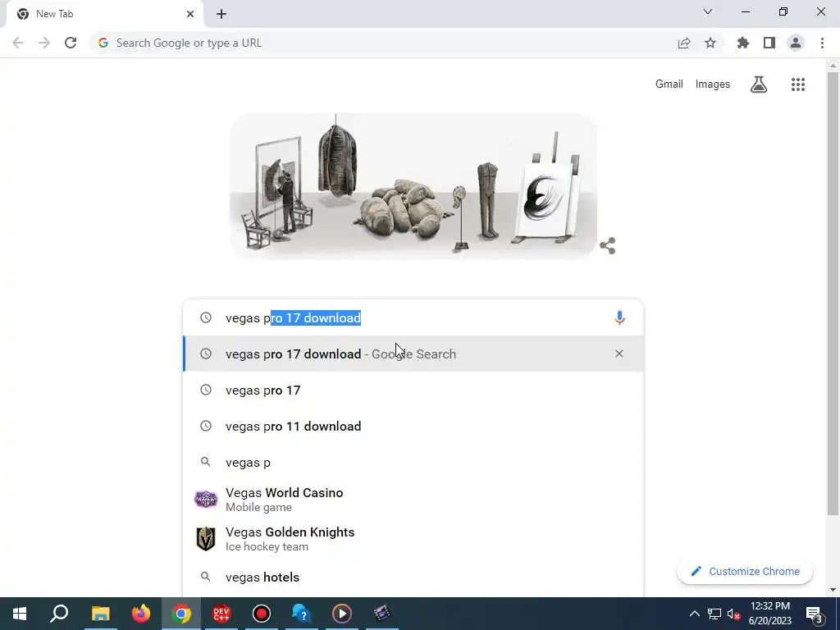Click the back navigation arrow
The height and width of the screenshot is (630, 840).
coord(18,43)
